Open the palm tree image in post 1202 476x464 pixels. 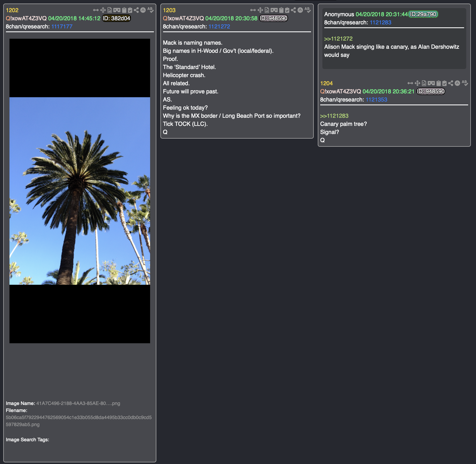point(80,191)
